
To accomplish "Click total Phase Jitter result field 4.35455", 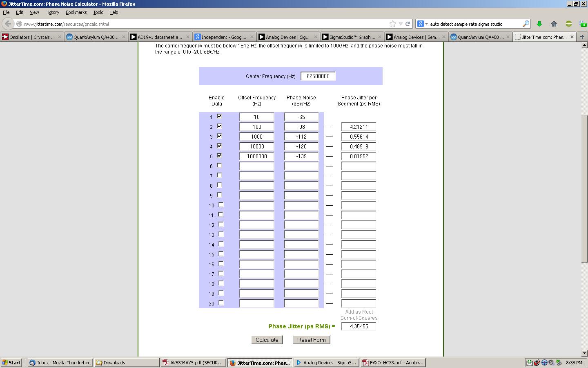I will pos(359,326).
